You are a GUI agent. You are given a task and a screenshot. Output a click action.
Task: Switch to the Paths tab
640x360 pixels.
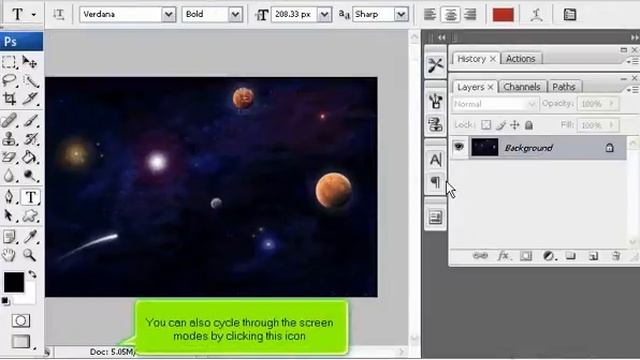click(564, 87)
